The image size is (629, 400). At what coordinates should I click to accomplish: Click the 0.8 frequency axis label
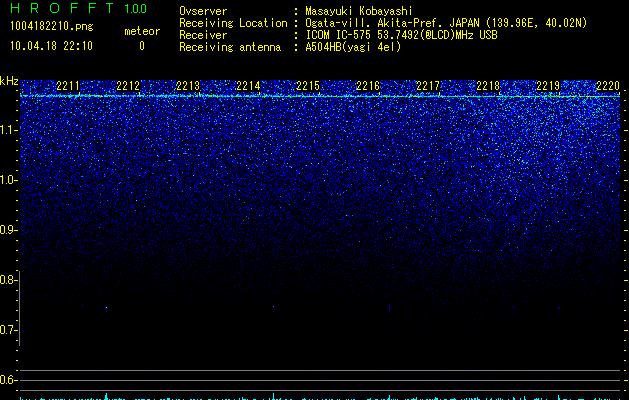(8, 280)
